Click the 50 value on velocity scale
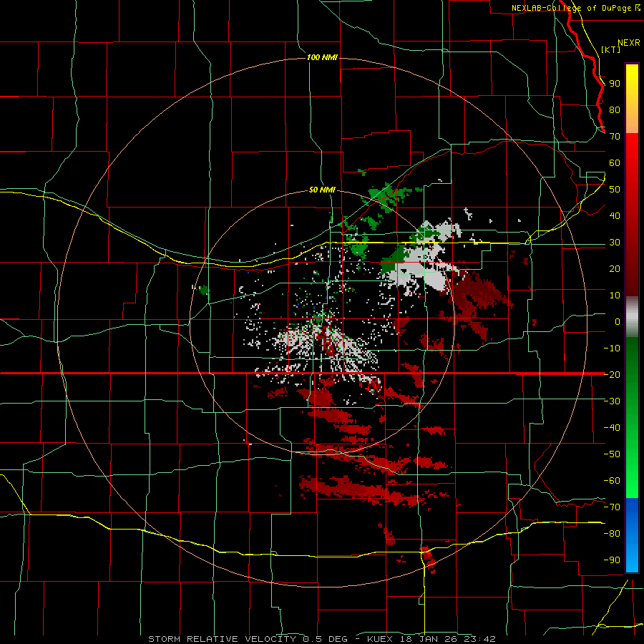The width and height of the screenshot is (644, 644). click(615, 190)
